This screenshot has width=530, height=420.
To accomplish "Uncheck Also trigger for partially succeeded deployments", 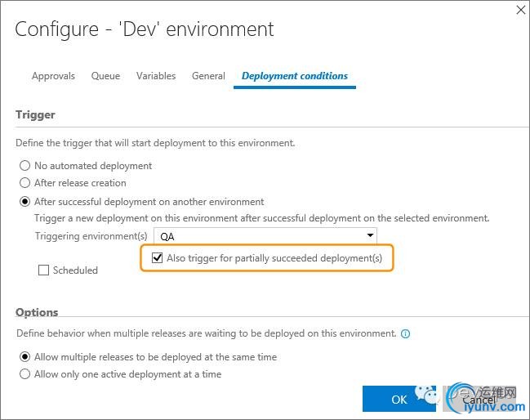I will coord(158,259).
